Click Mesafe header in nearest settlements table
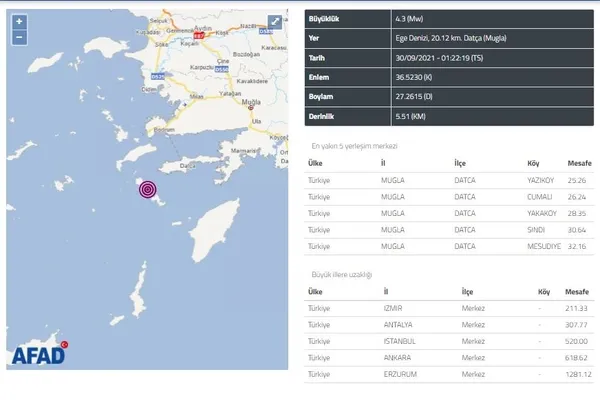The image size is (600, 405). coord(573,162)
